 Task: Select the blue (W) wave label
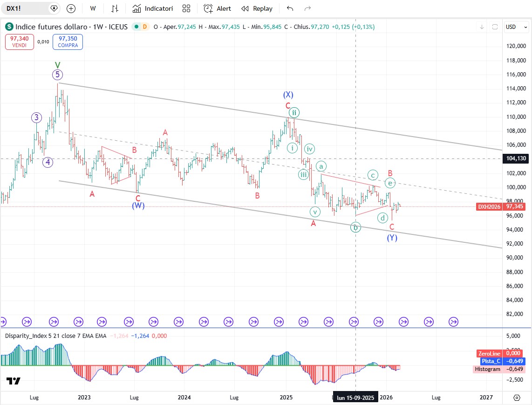tap(138, 206)
